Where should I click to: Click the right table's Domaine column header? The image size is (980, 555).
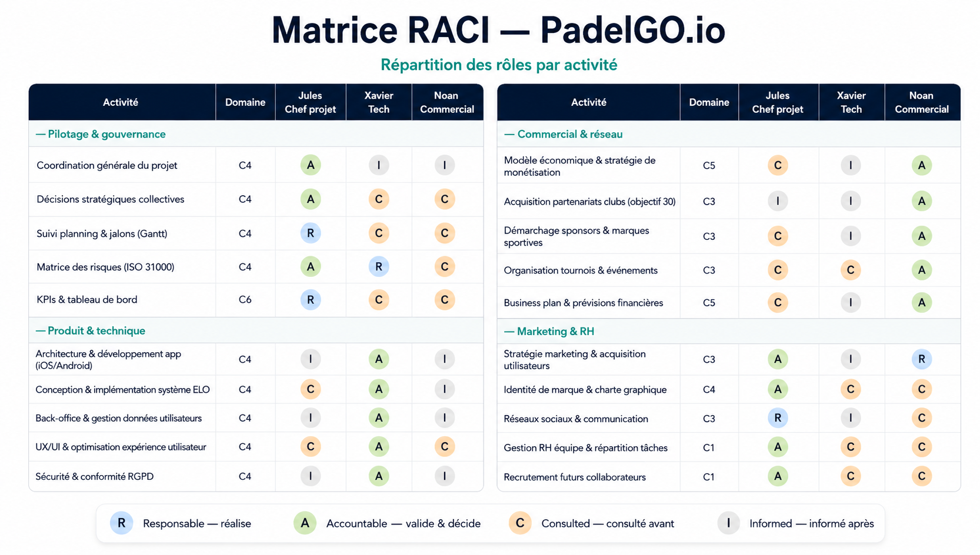(709, 102)
